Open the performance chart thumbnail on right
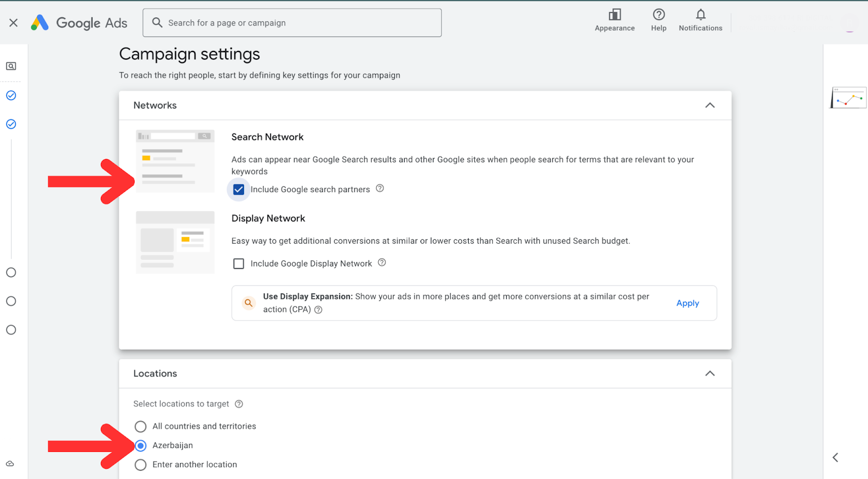Image resolution: width=868 pixels, height=479 pixels. (848, 98)
